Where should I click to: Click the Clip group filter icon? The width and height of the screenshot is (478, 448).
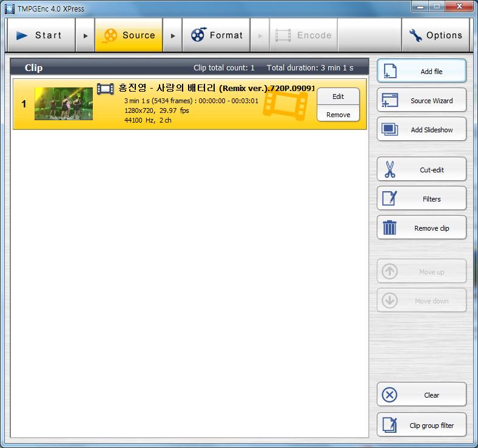pos(390,425)
